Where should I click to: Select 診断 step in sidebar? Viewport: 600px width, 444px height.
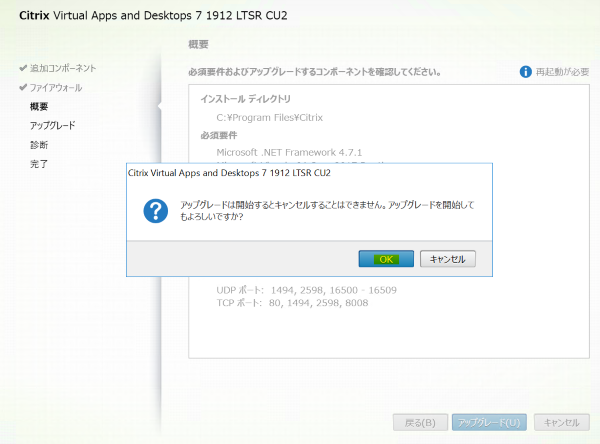pyautogui.click(x=39, y=145)
